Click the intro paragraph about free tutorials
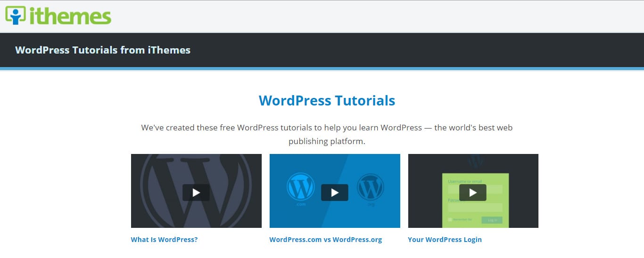Screen dimensions: 644x258 coord(327,134)
